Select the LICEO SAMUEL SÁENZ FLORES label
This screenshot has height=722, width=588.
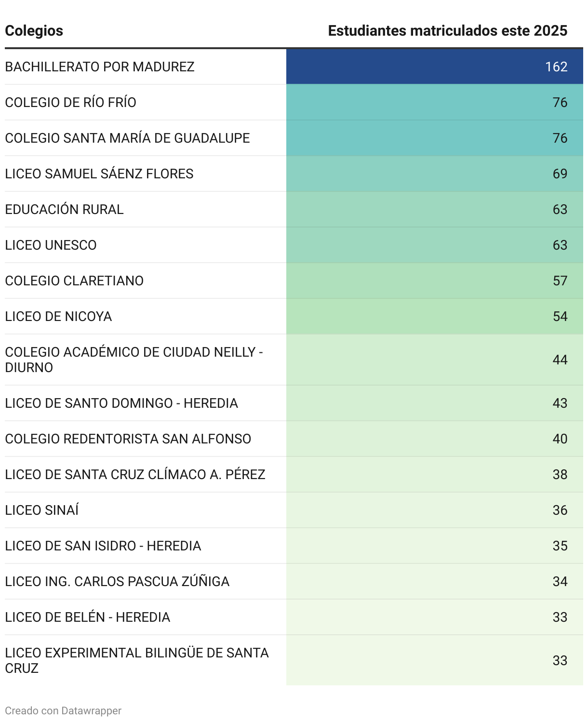pos(99,174)
